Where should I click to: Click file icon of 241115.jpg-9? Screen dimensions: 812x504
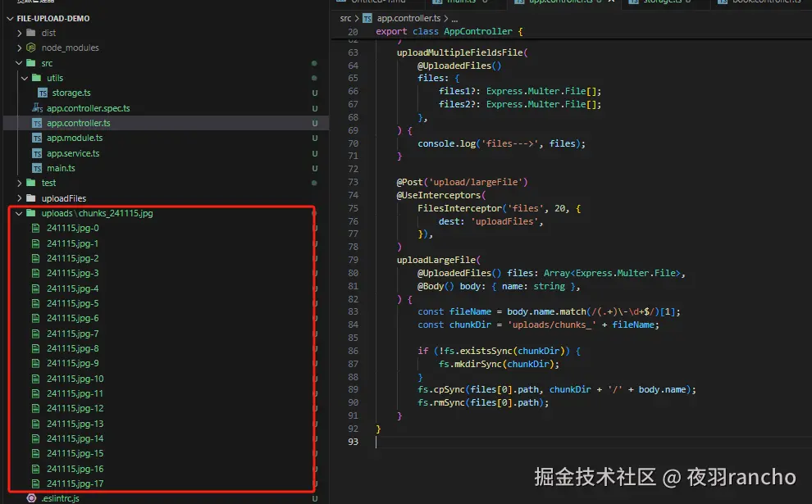[36, 364]
